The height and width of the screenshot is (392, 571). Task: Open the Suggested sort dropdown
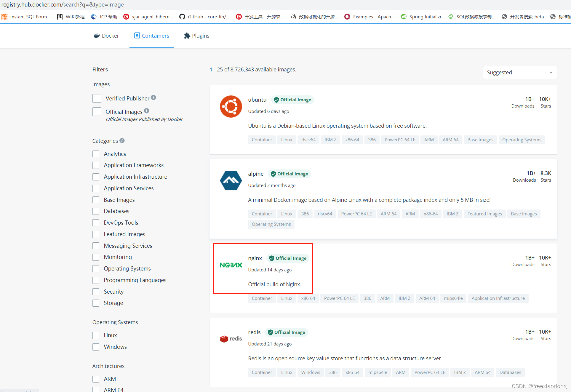click(520, 72)
